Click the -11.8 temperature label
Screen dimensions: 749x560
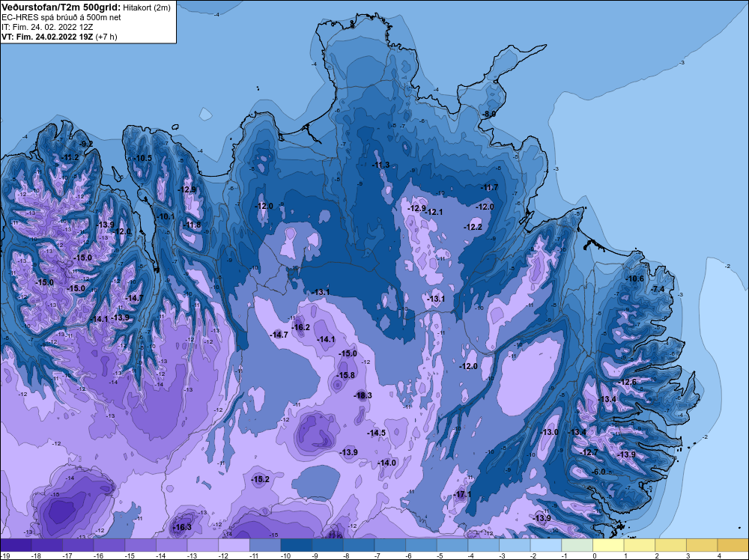pyautogui.click(x=193, y=225)
